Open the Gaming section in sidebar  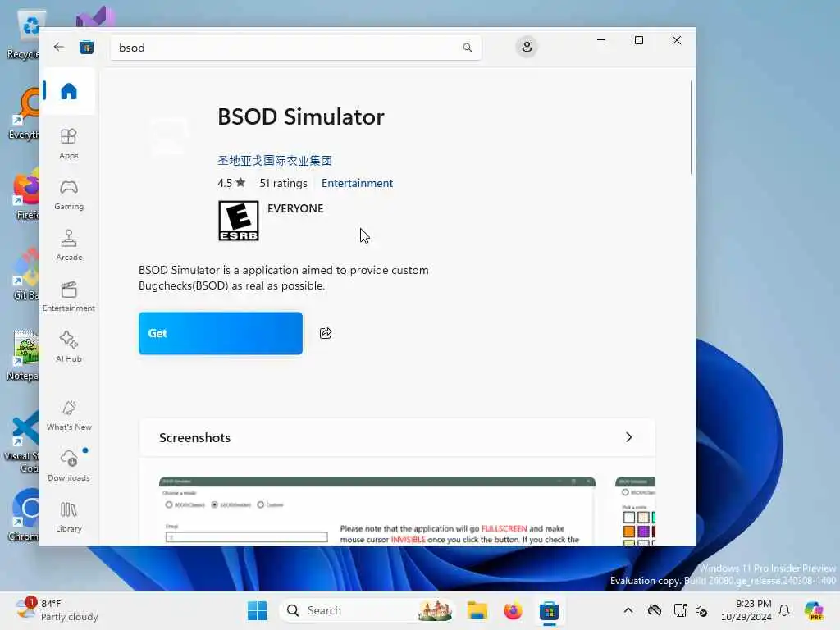[69, 195]
